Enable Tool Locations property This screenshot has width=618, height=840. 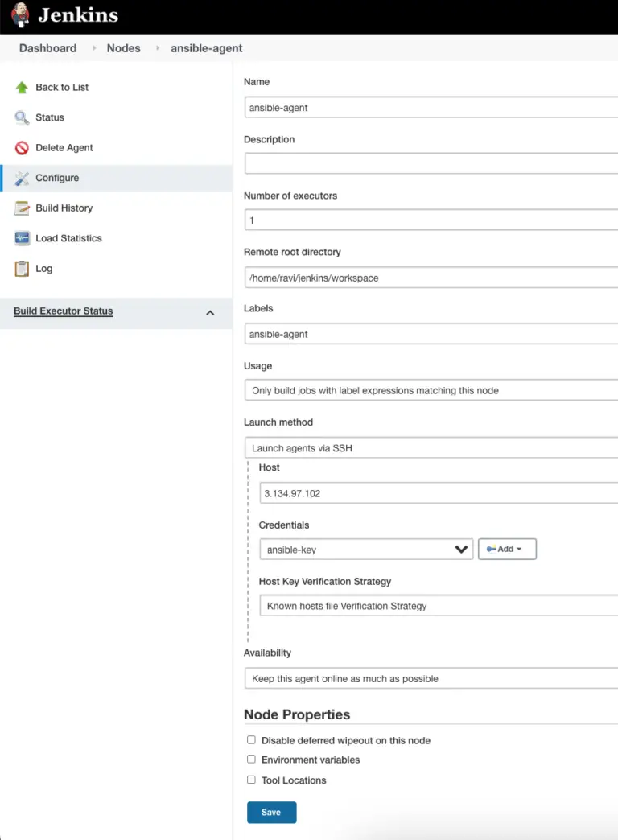point(251,780)
